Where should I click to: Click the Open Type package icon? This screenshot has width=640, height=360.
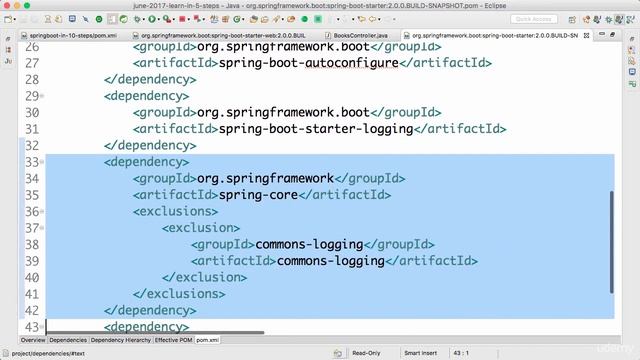[253, 19]
